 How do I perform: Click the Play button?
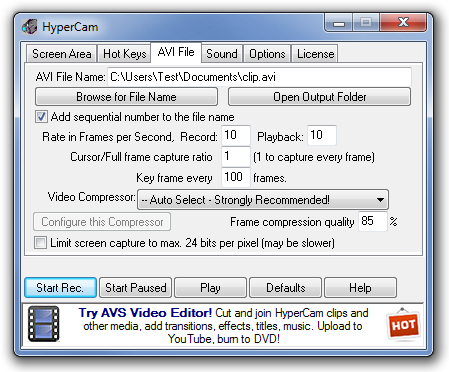click(210, 287)
